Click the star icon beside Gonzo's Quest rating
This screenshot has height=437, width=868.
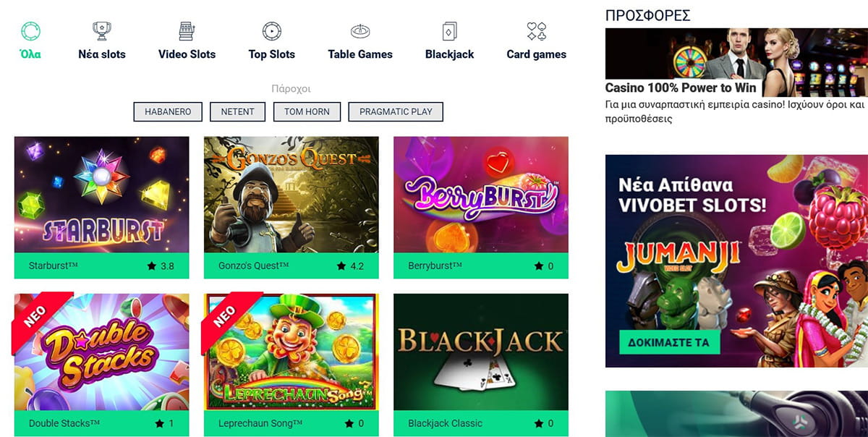341,266
